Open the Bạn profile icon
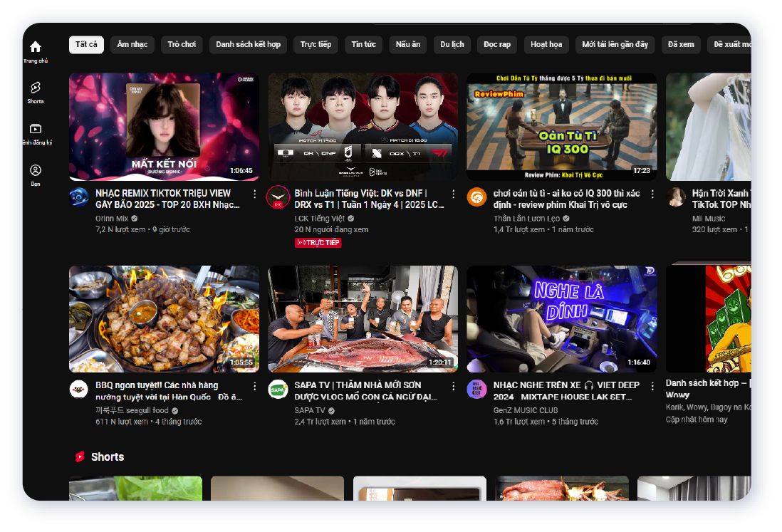This screenshot has height=532, width=782. click(36, 170)
